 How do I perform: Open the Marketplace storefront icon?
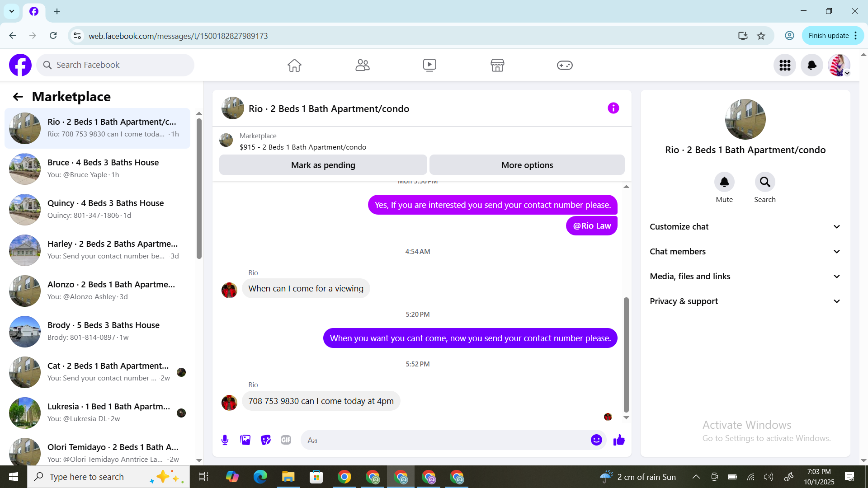point(497,65)
